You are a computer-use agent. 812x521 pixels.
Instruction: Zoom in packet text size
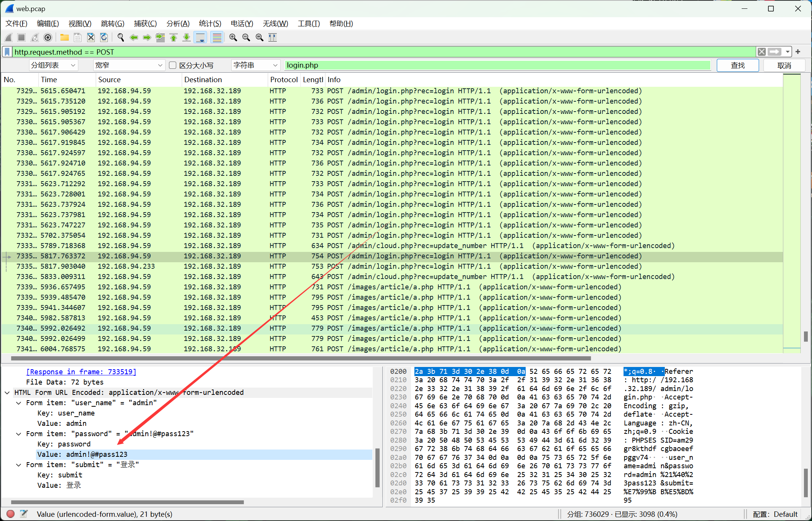pyautogui.click(x=233, y=37)
